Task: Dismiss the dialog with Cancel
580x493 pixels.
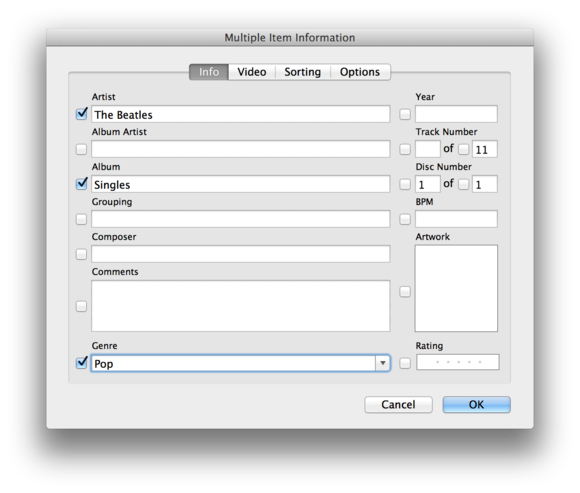Action: (398, 405)
